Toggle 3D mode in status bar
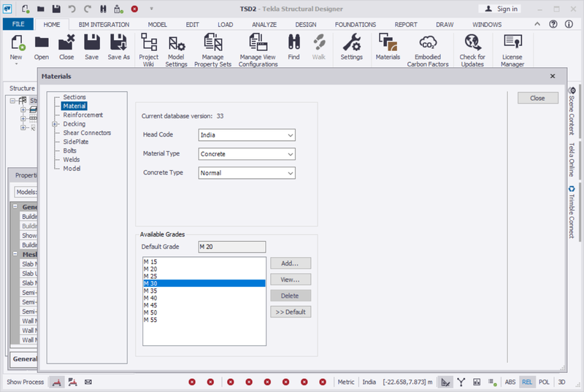The width and height of the screenshot is (584, 392). 561,382
